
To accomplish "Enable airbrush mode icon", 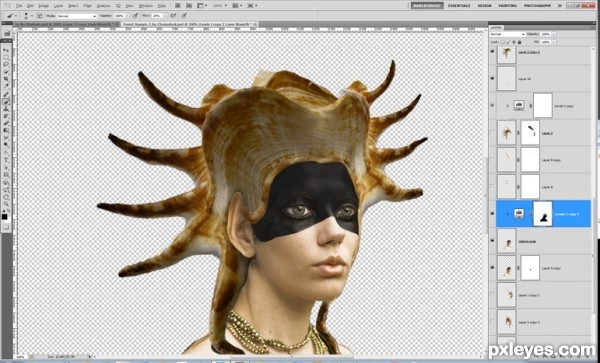I will click(x=173, y=16).
